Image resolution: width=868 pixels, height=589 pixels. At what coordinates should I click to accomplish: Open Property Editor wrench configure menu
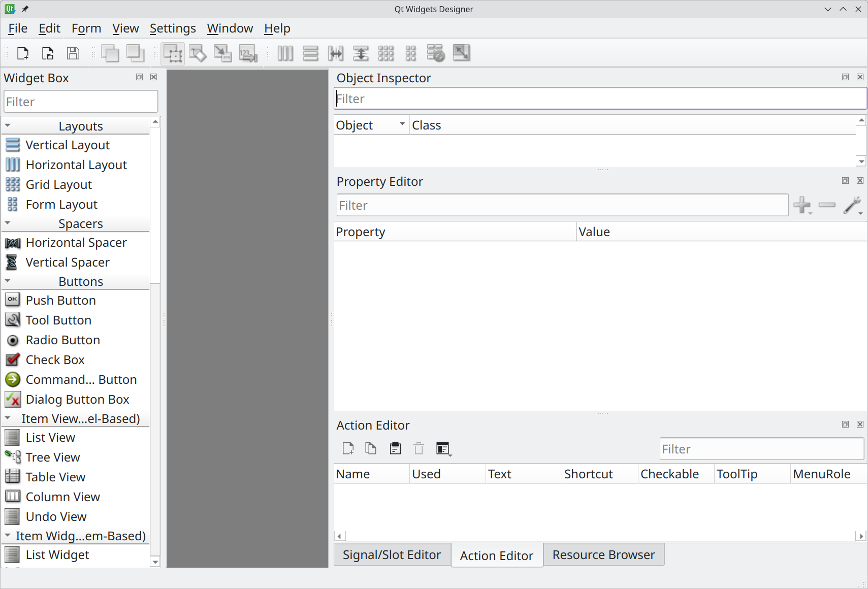853,205
